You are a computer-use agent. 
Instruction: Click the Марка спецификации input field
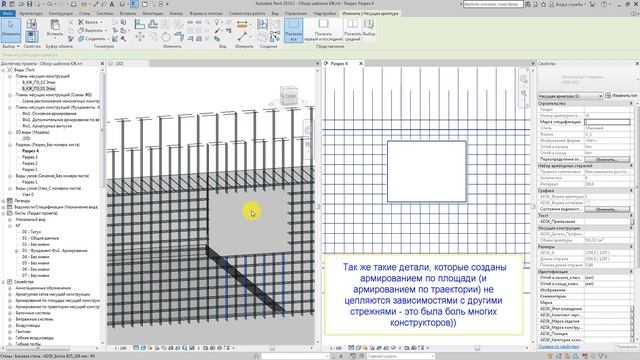point(607,122)
